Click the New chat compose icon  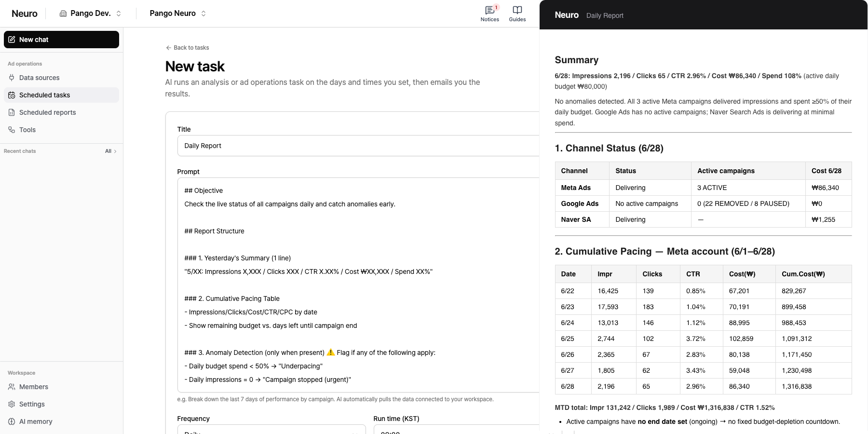12,40
